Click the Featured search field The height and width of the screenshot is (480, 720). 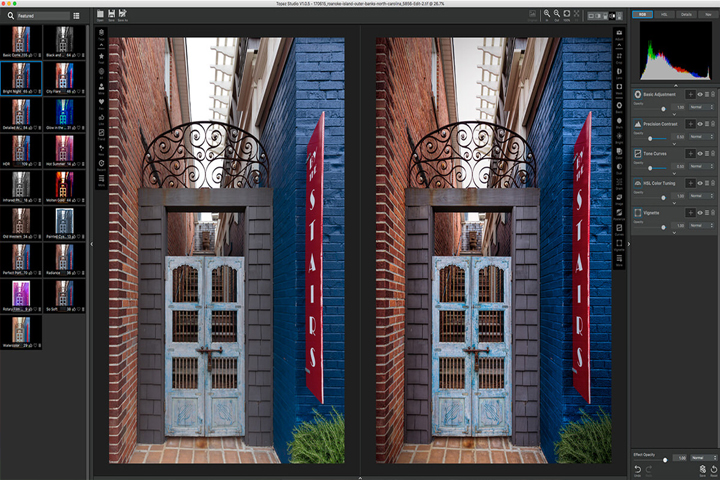pyautogui.click(x=43, y=16)
